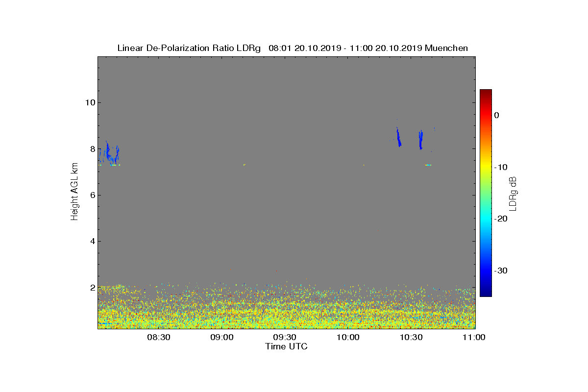Click the blue cloud echo near 10:25

pos(398,137)
